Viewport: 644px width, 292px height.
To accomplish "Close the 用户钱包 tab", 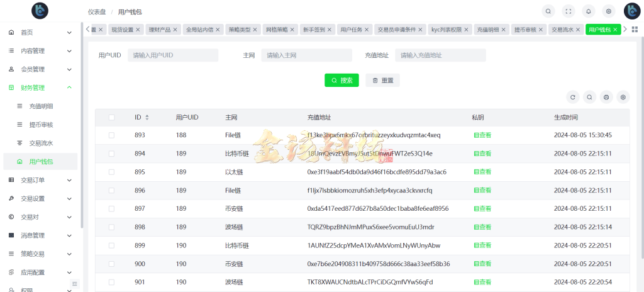I will tap(615, 30).
